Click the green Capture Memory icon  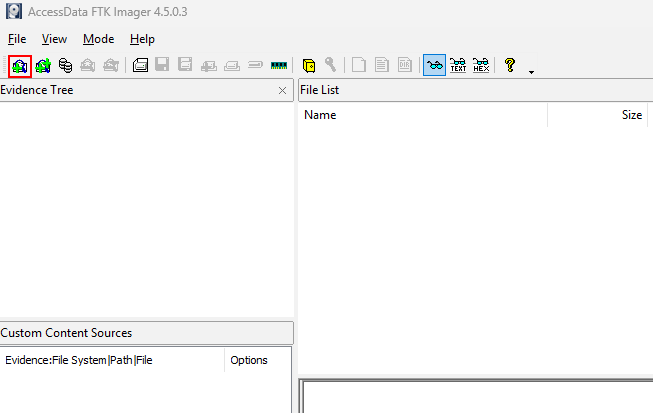pyautogui.click(x=279, y=65)
